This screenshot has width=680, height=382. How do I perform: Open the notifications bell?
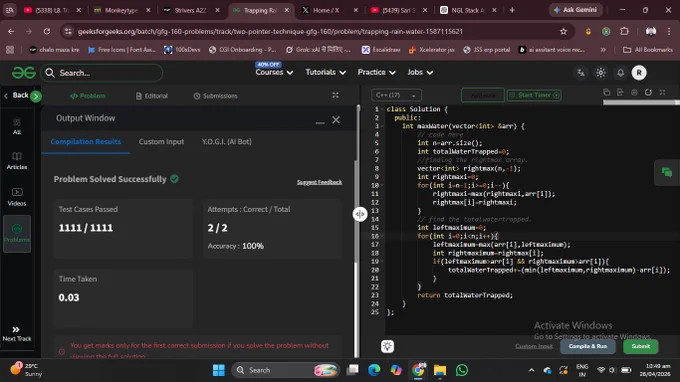click(621, 73)
